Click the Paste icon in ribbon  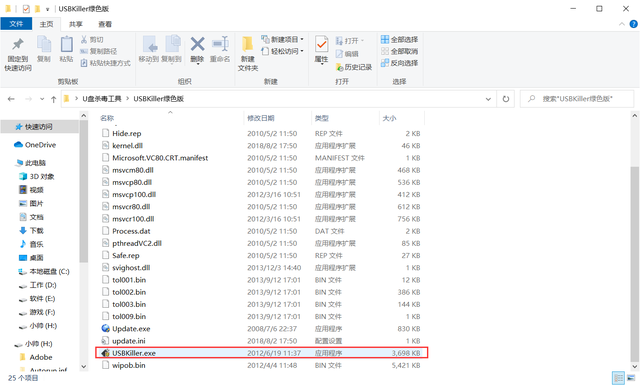[66, 44]
